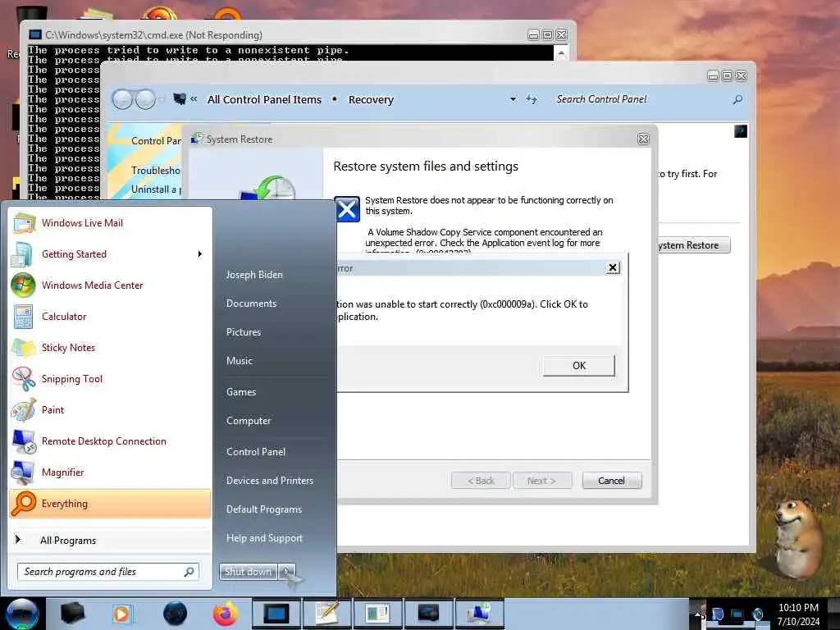Launch the Windows Media Center icon
The image size is (840, 630).
click(x=23, y=285)
